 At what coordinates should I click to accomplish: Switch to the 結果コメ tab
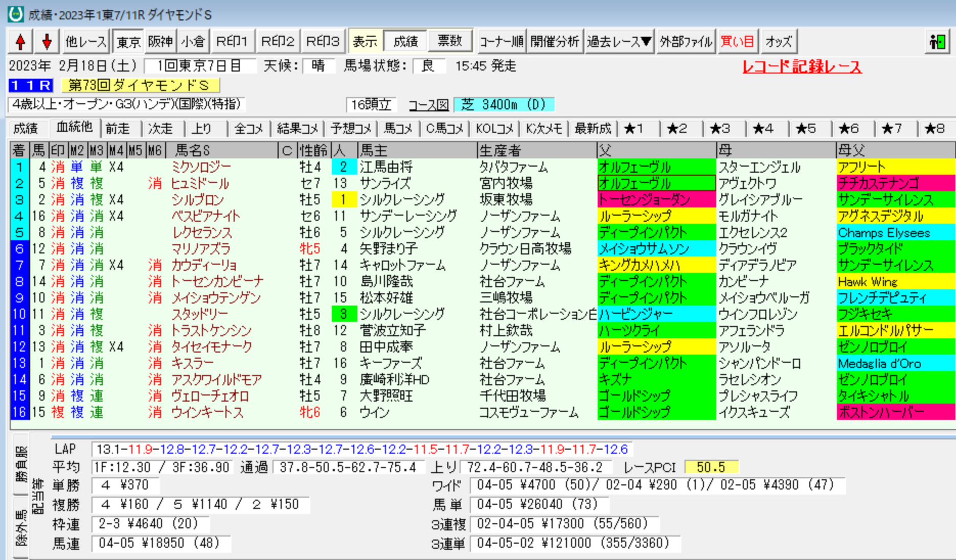pos(298,128)
